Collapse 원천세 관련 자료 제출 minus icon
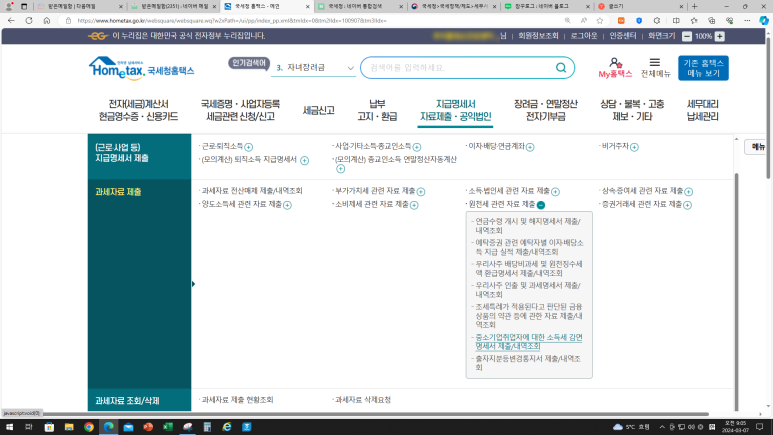Viewport: 773px width, 435px height. [541, 205]
